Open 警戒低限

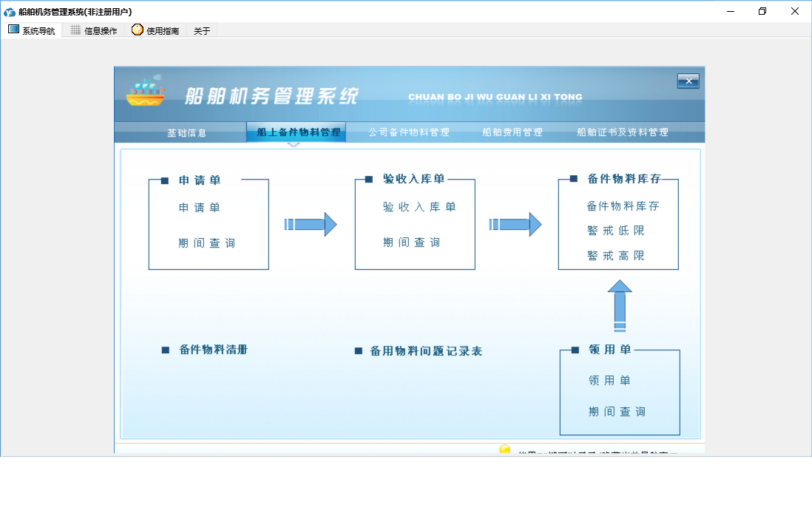(x=616, y=231)
